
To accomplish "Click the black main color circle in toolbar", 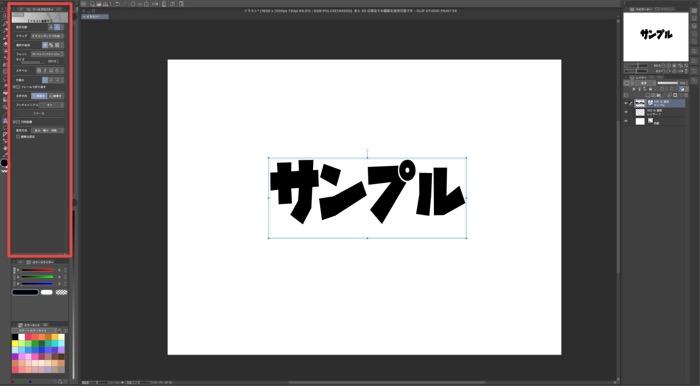I will [x=4, y=163].
